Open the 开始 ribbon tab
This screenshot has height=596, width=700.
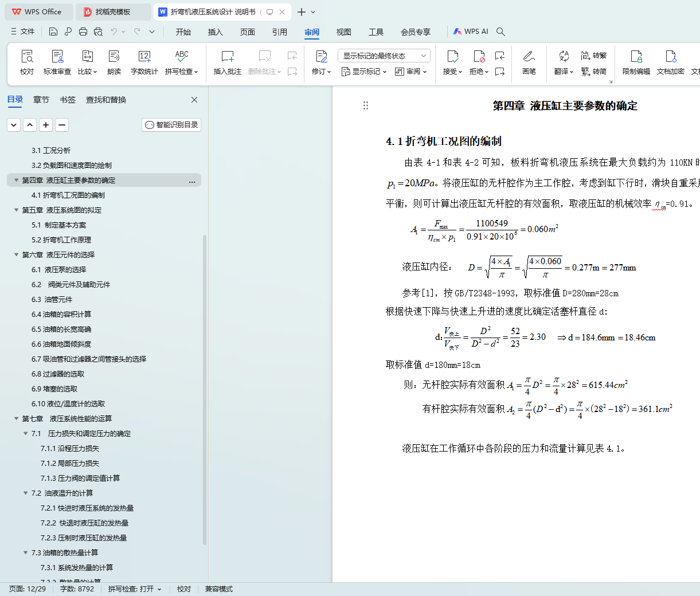tap(183, 32)
